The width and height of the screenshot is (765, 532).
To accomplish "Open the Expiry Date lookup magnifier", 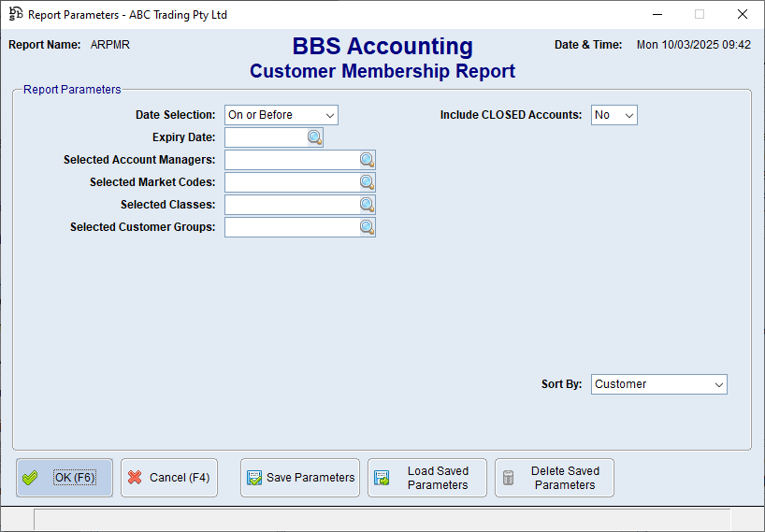I will 314,137.
